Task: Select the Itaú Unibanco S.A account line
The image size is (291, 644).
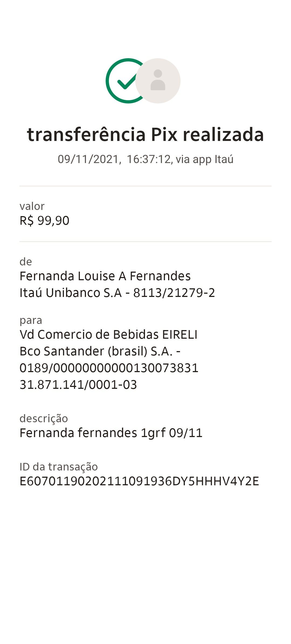Action: pyautogui.click(x=117, y=293)
